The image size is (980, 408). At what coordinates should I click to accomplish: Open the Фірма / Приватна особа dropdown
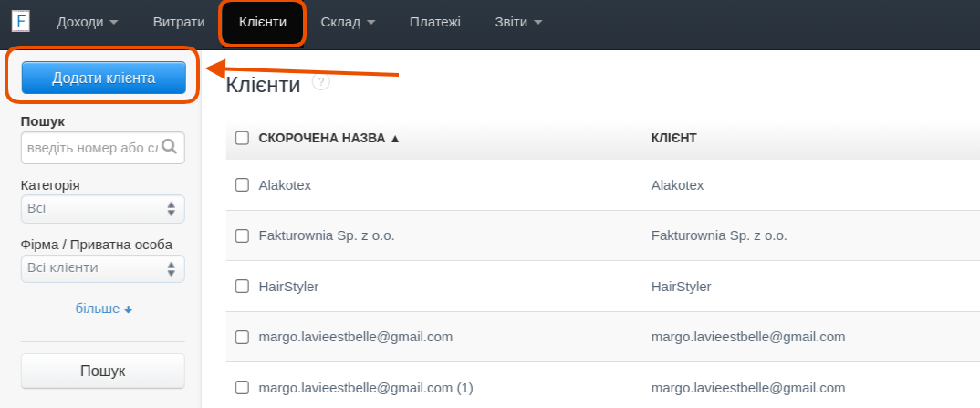(x=102, y=268)
